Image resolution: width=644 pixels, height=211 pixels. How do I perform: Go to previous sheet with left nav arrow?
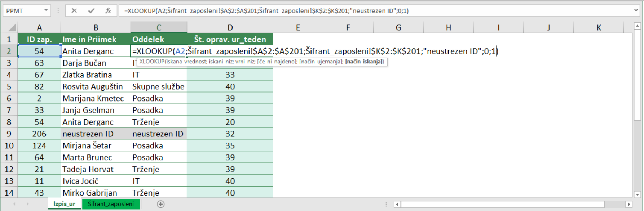14,204
